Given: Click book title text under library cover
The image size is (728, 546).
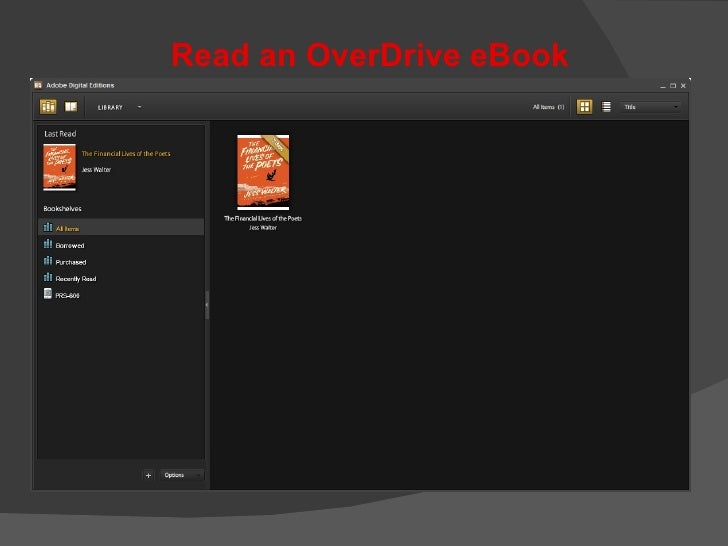Looking at the screenshot, I should pyautogui.click(x=263, y=218).
